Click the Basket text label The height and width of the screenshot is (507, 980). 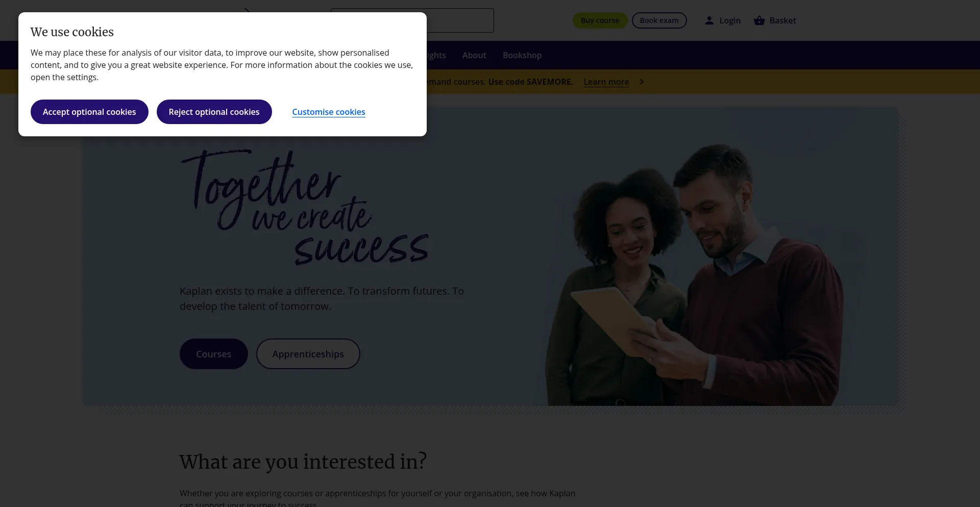[782, 20]
